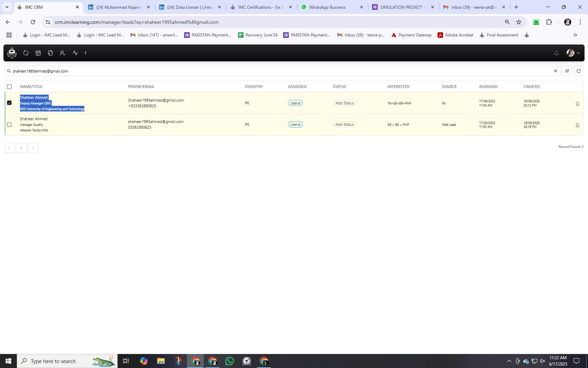588x368 pixels.
Task: Click the Windows taskbar search box
Action: coord(67,361)
